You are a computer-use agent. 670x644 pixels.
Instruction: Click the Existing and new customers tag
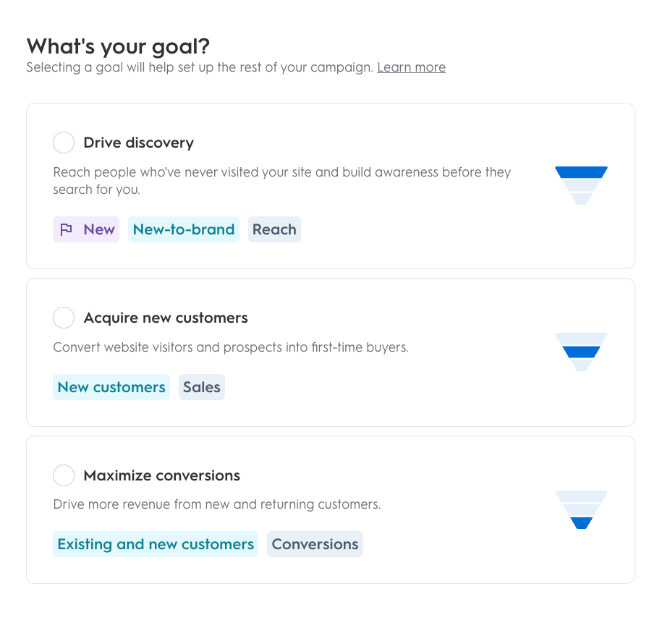(x=156, y=544)
